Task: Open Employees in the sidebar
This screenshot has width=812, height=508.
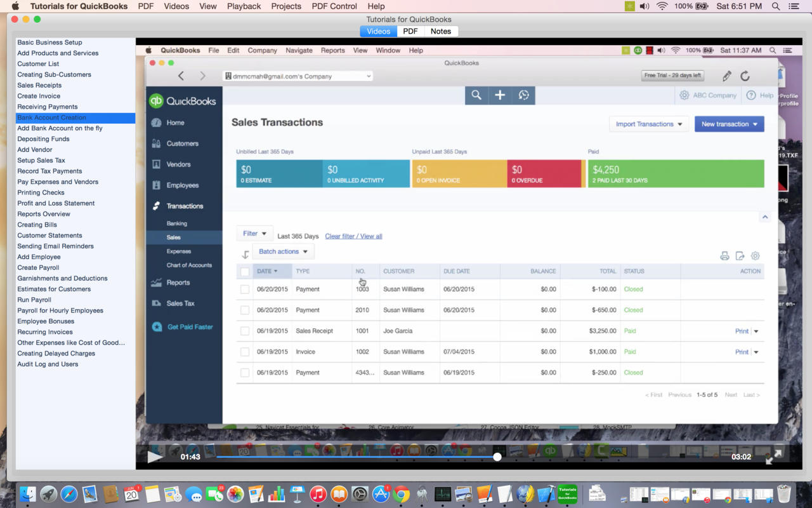Action: 184,185
